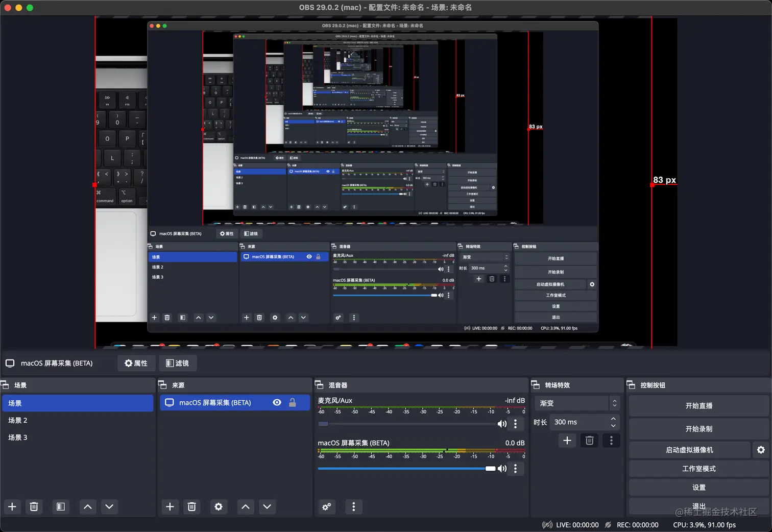Pop out the 转场特效 dock panel icon
The height and width of the screenshot is (532, 772).
(536, 385)
